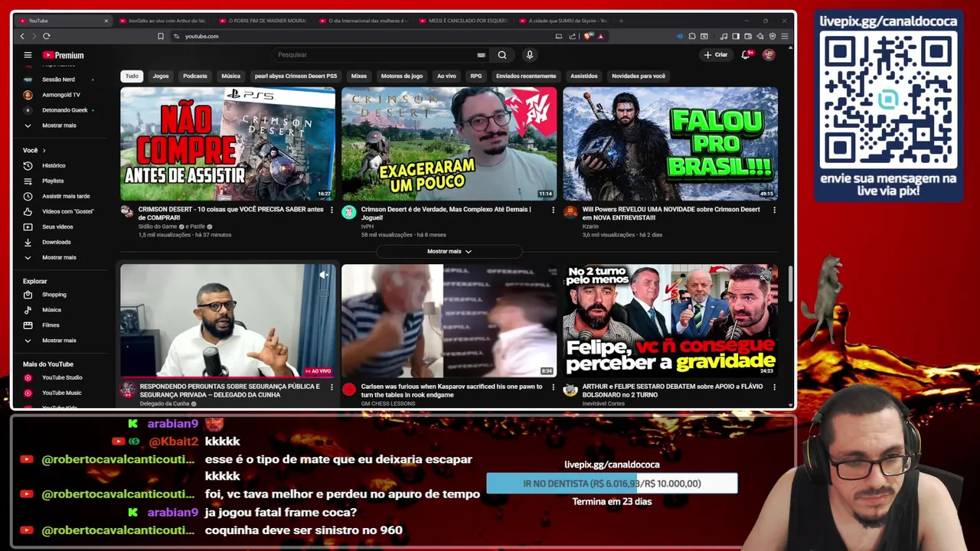Screen dimensions: 980x551
Task: Open NÃO COMPRE Crimson Desert thumbnail
Action: (x=227, y=144)
